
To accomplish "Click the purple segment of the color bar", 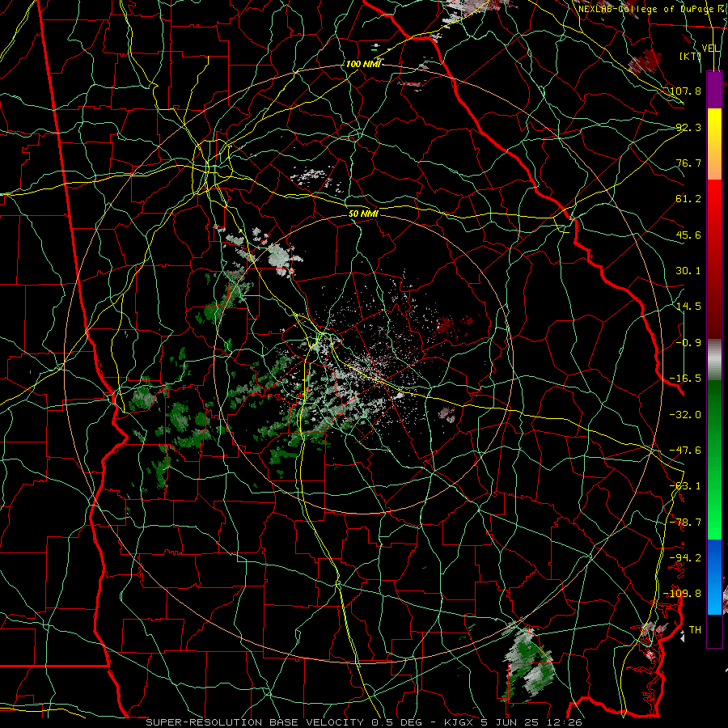I will [x=714, y=90].
